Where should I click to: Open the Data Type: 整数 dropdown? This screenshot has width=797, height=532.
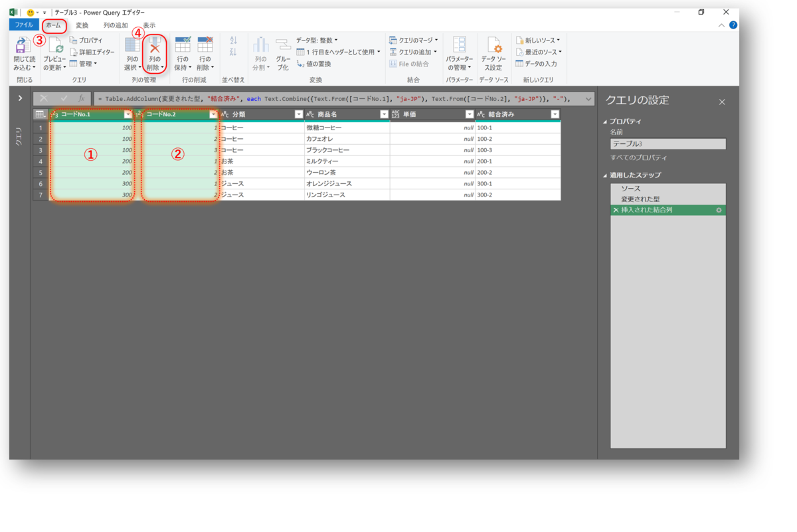(317, 41)
